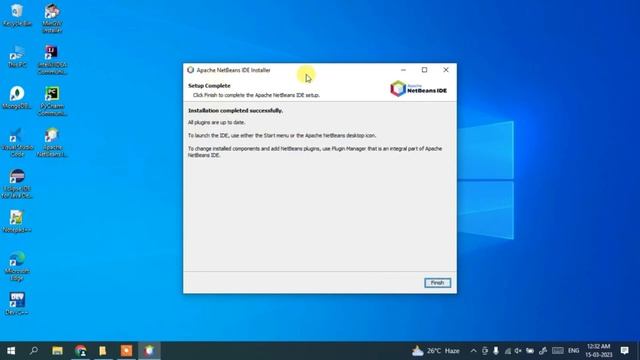Click the 'Setup Complete' heading
Viewport: 640px width, 360px height.
pos(209,86)
